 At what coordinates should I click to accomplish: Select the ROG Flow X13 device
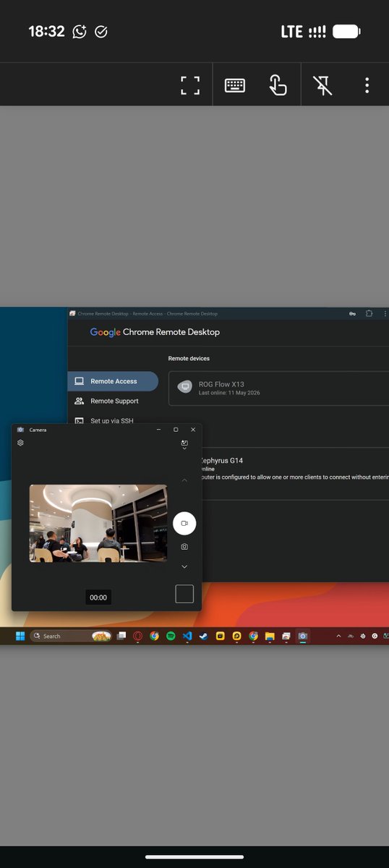[279, 388]
